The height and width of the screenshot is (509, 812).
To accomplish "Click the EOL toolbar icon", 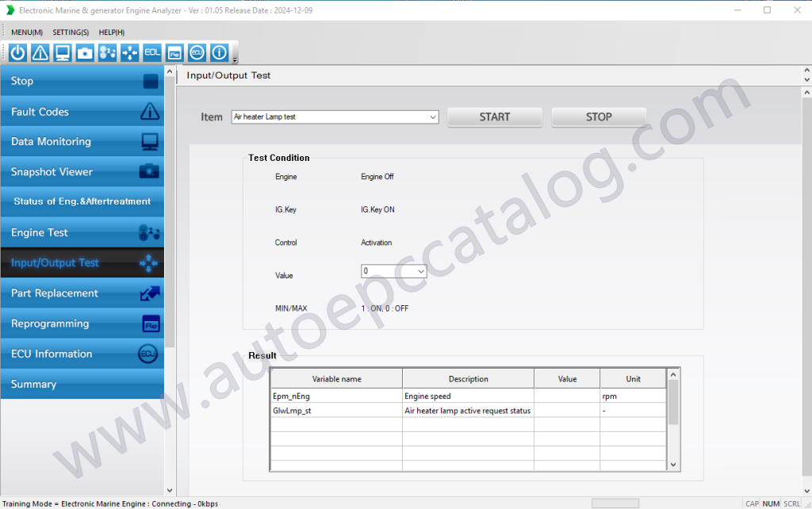I will (152, 53).
